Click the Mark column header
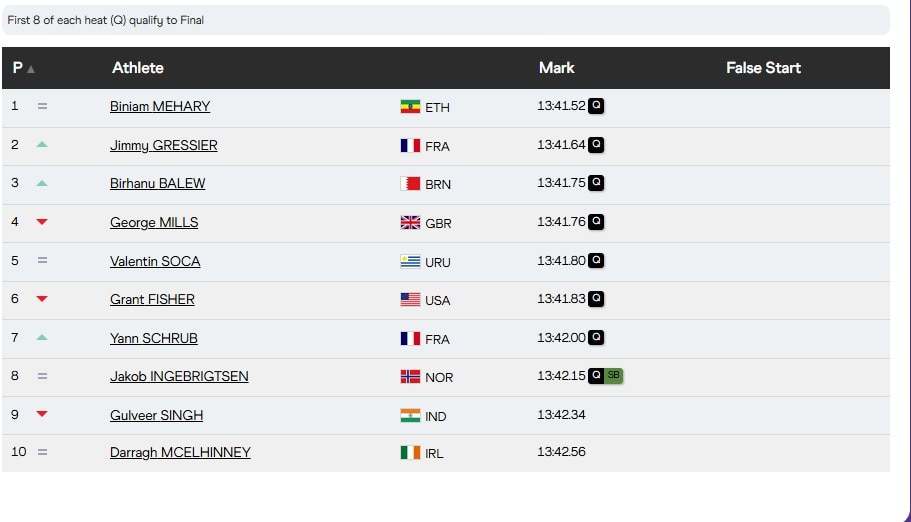911x522 pixels. [x=557, y=68]
